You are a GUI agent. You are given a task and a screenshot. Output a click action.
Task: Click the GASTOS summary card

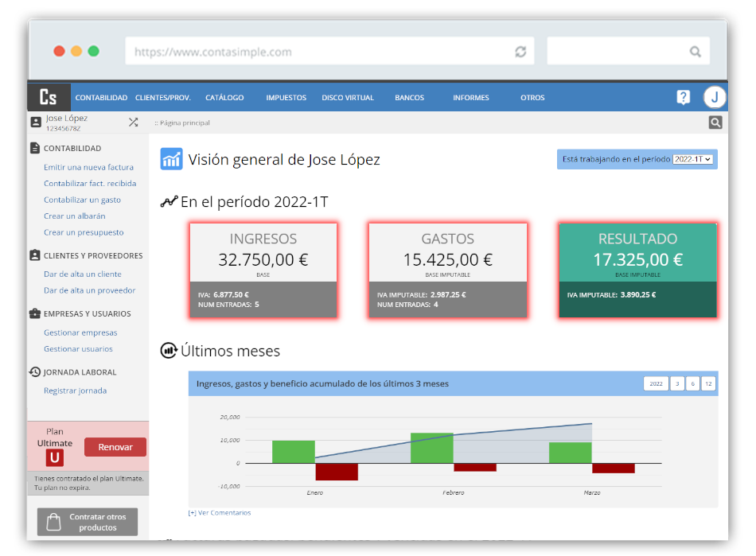(448, 270)
